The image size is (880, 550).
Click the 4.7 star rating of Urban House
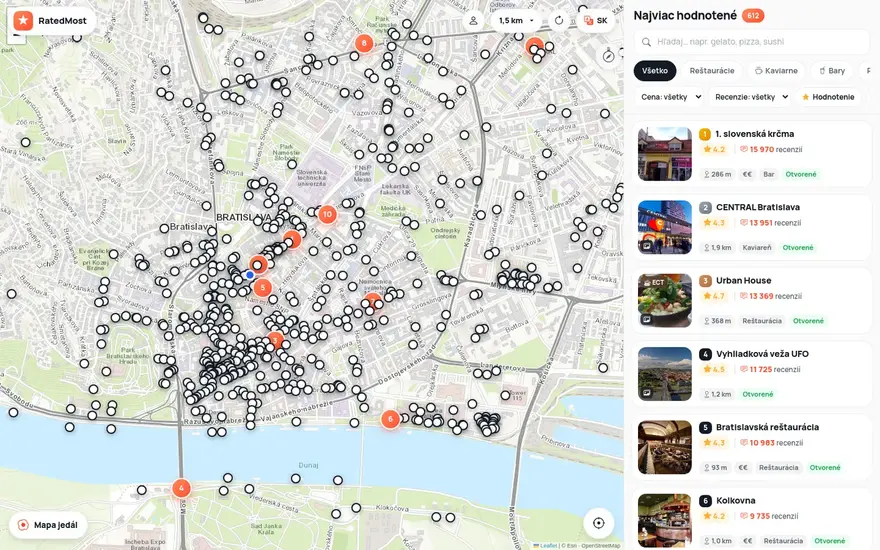[x=714, y=296]
